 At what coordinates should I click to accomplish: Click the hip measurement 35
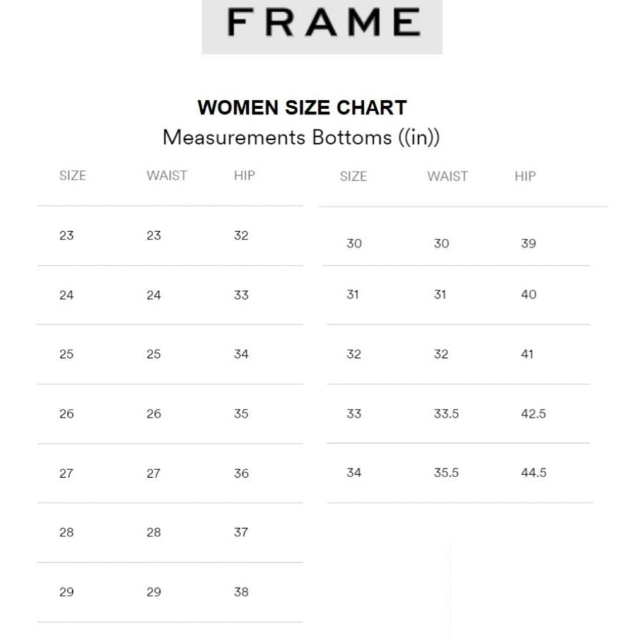point(241,413)
